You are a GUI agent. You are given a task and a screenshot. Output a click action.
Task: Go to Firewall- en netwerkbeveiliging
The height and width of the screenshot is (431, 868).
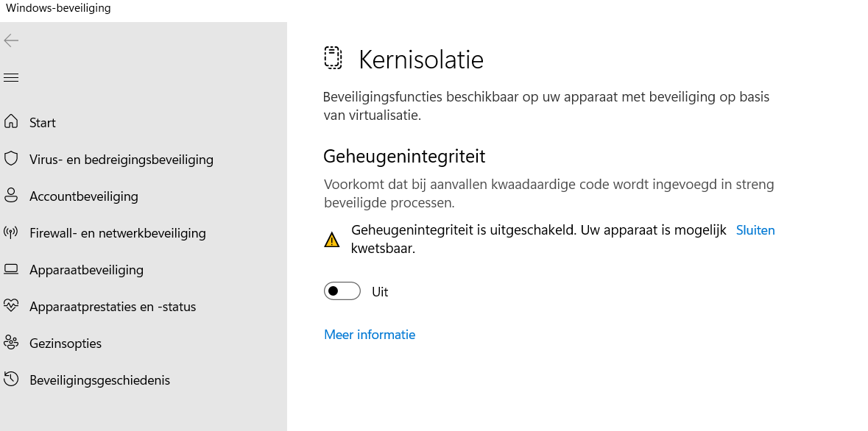click(x=118, y=233)
